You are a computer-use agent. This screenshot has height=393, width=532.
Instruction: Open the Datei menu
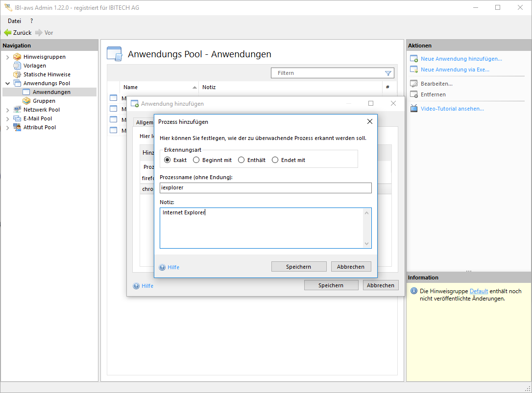(14, 21)
